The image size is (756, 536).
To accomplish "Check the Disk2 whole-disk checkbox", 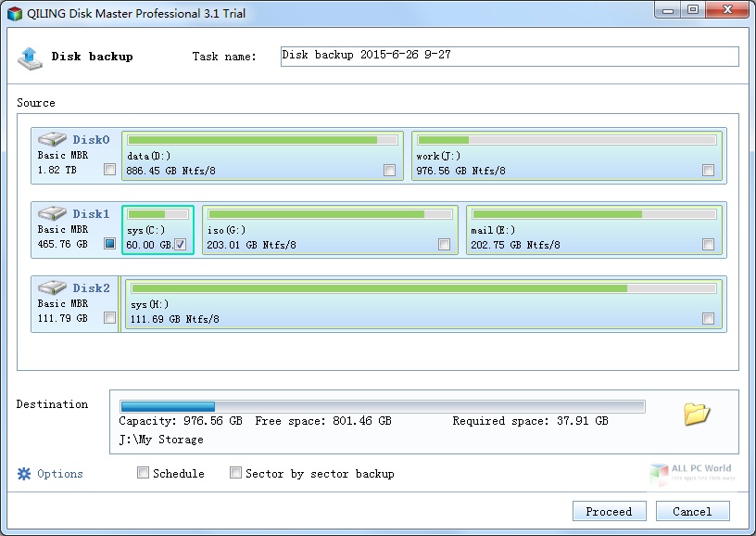I will tap(110, 318).
